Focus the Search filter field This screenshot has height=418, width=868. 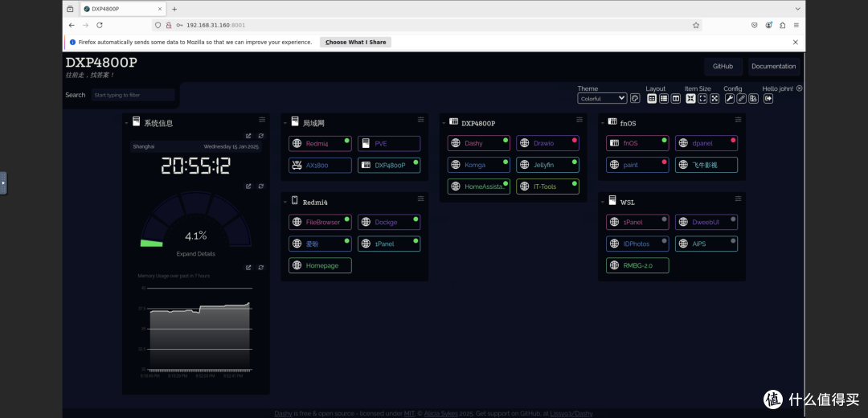pyautogui.click(x=133, y=95)
